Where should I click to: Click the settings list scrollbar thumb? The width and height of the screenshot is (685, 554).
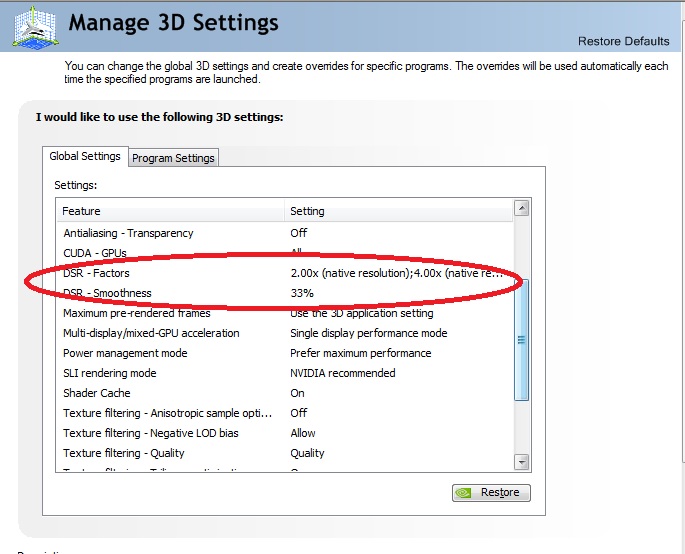tap(522, 340)
